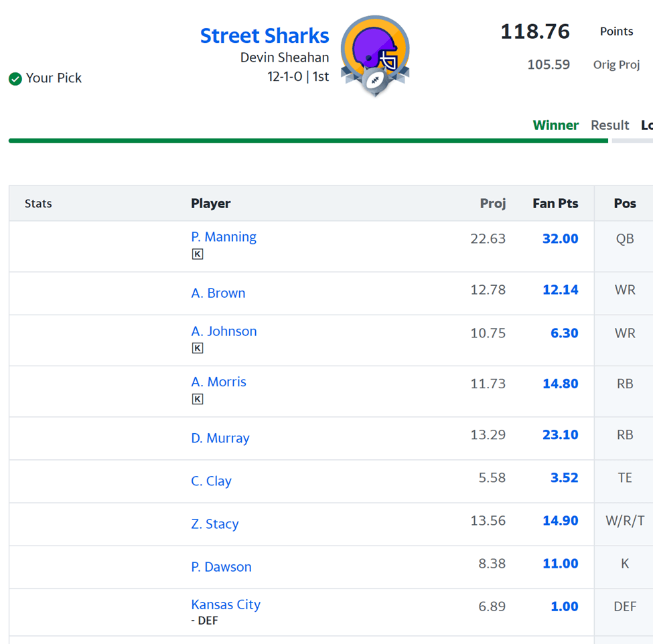Click P. Dawson's 11.00 points value

560,564
